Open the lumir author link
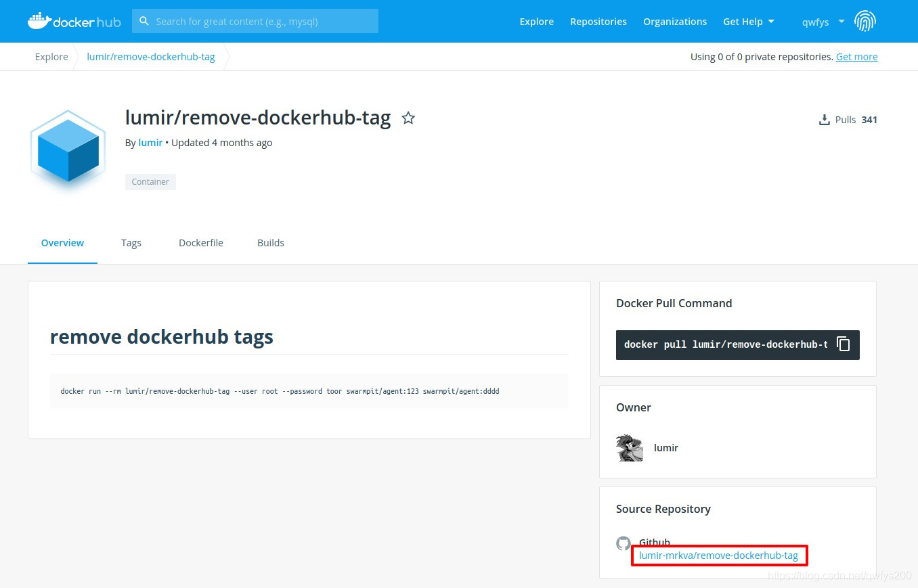 [150, 143]
